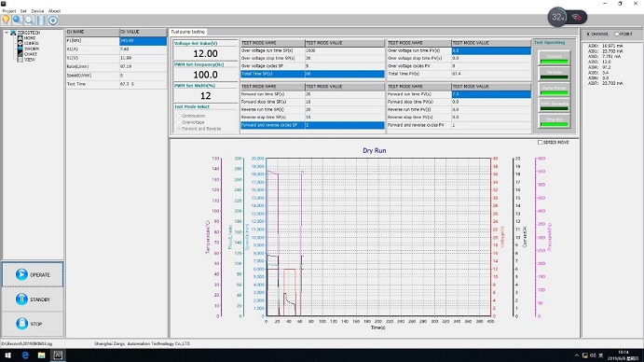Select Over voltage cycles SP row
644x362 pixels.
[312, 66]
